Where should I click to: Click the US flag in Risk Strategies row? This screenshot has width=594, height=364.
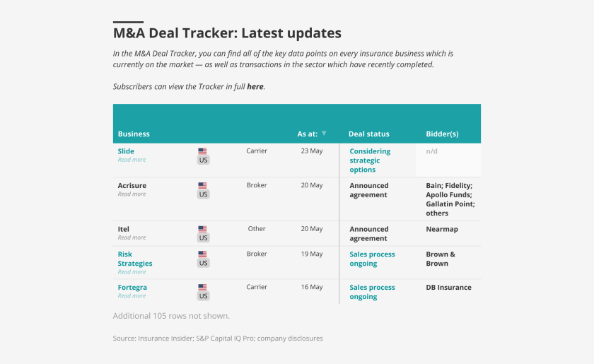pos(202,254)
